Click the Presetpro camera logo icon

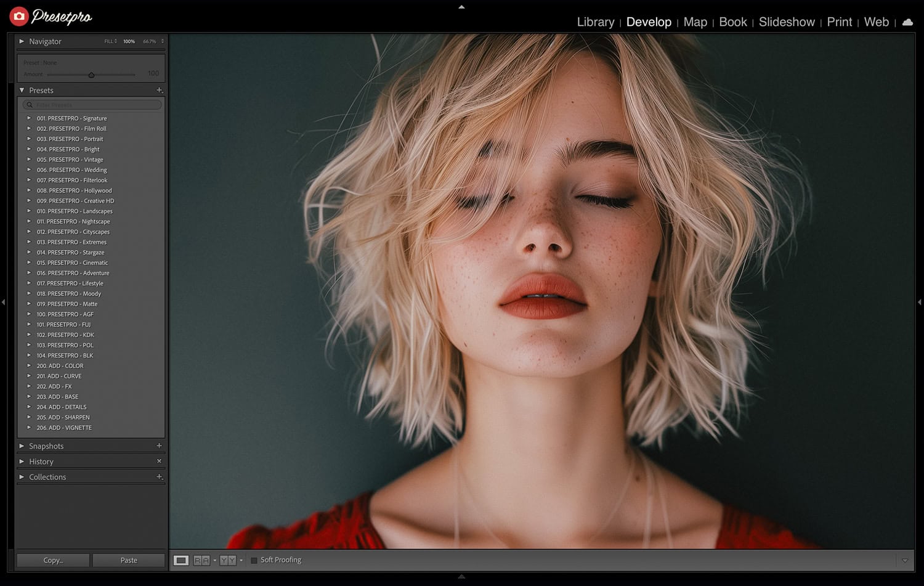click(x=19, y=17)
